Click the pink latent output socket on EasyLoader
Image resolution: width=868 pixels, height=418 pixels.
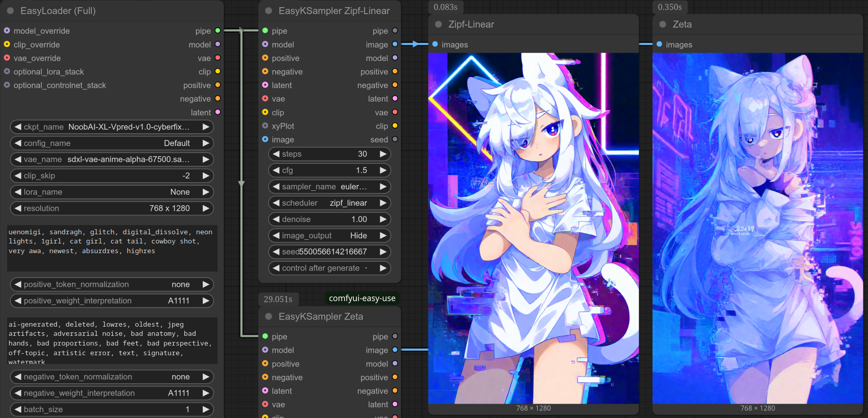(x=218, y=112)
